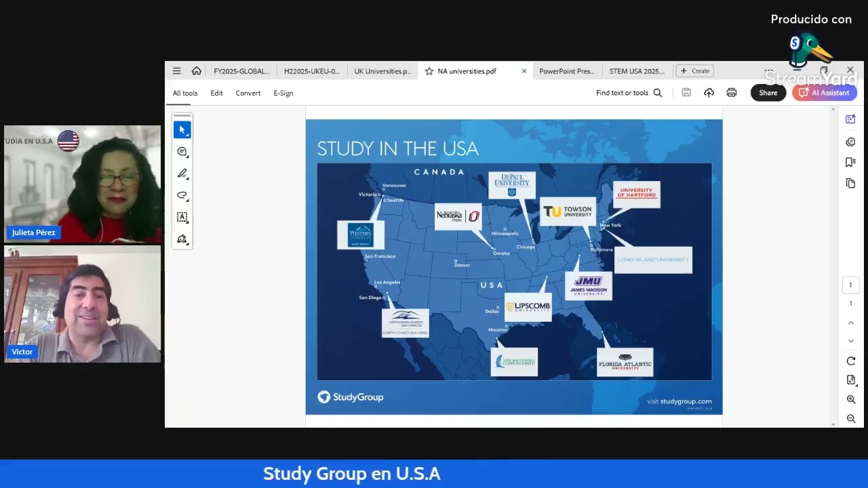Screen dimensions: 868x488
Task: Click the Create button
Action: click(x=695, y=70)
